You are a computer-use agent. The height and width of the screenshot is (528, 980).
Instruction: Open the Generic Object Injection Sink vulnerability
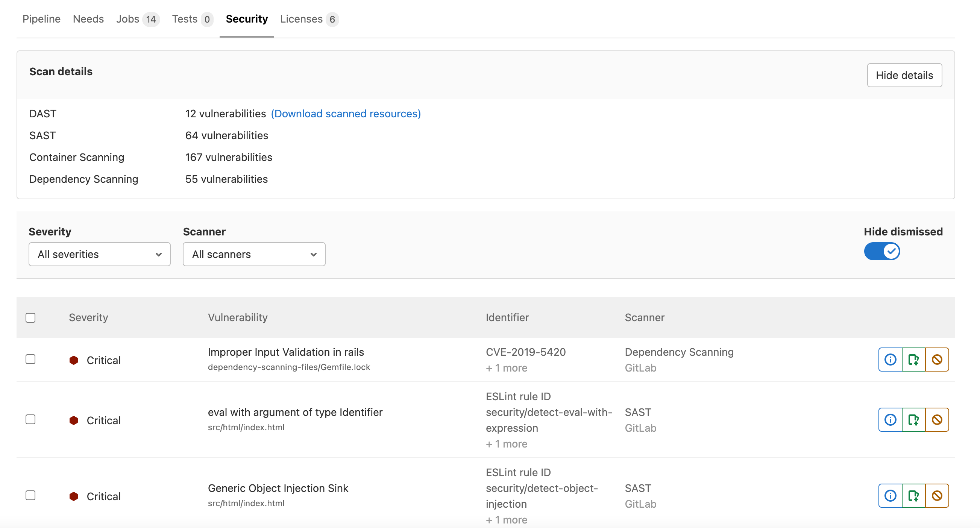click(x=278, y=488)
